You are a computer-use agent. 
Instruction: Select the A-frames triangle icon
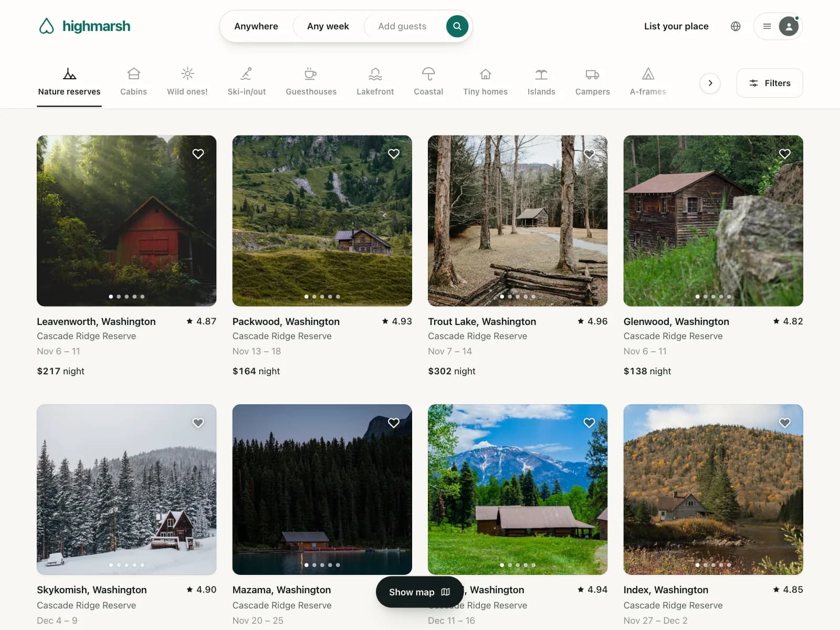tap(648, 73)
